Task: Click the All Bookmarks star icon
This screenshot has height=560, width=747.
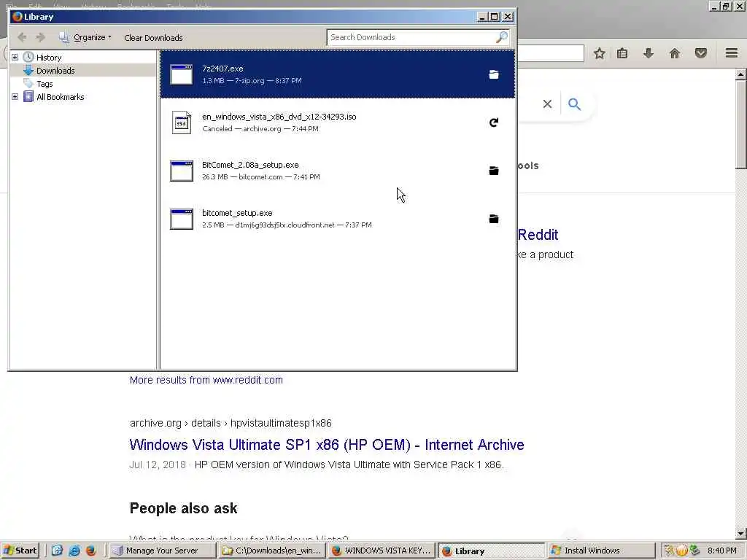Action: point(28,97)
